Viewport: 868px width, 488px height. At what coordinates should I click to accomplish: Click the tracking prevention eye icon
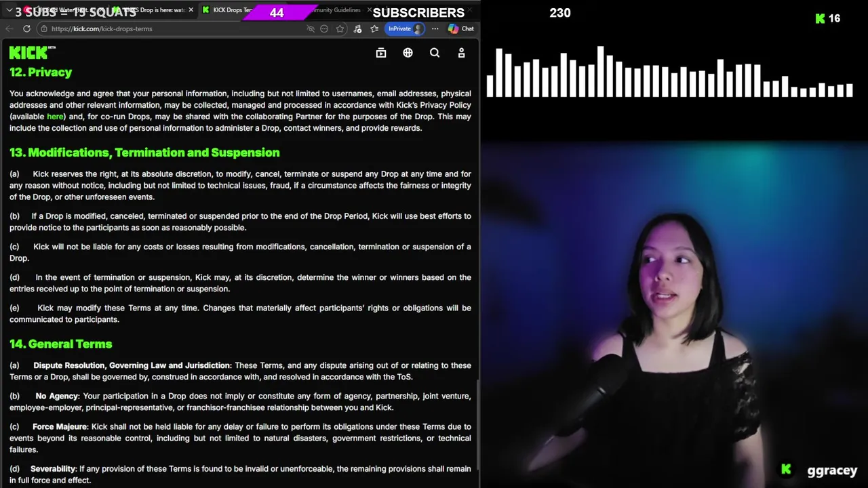point(311,28)
